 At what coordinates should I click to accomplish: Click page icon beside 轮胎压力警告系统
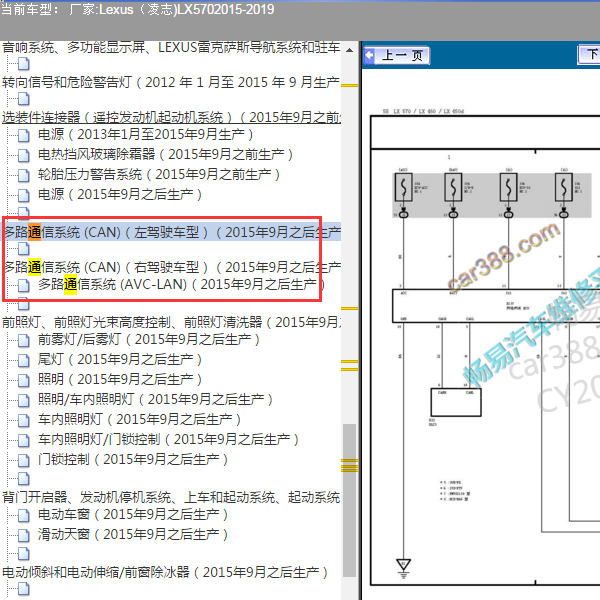[x=24, y=175]
